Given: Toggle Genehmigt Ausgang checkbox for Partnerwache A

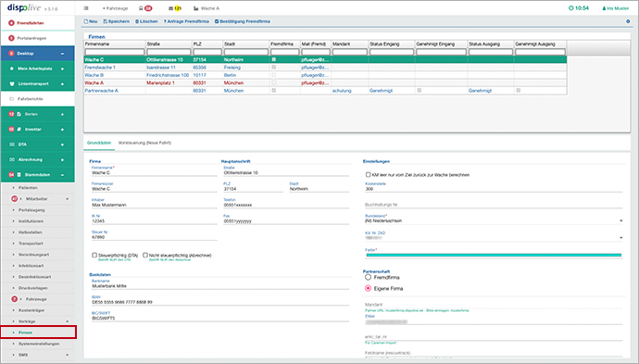Looking at the screenshot, I should coord(519,91).
